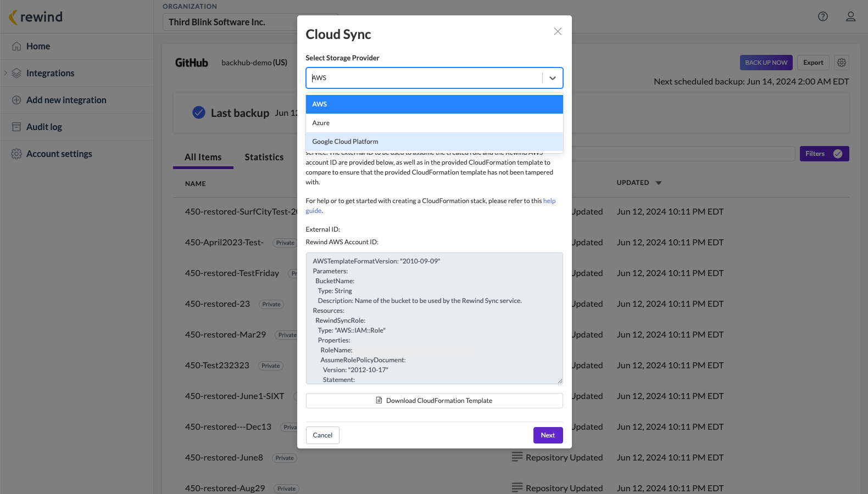Click the document icon on the Download button
Image resolution: width=868 pixels, height=494 pixels.
coord(379,401)
